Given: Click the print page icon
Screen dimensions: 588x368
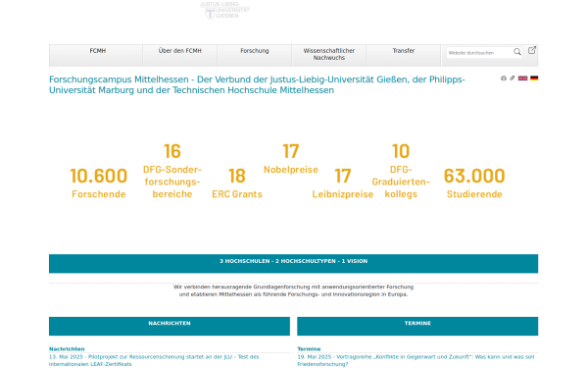Looking at the screenshot, I should pyautogui.click(x=504, y=79).
